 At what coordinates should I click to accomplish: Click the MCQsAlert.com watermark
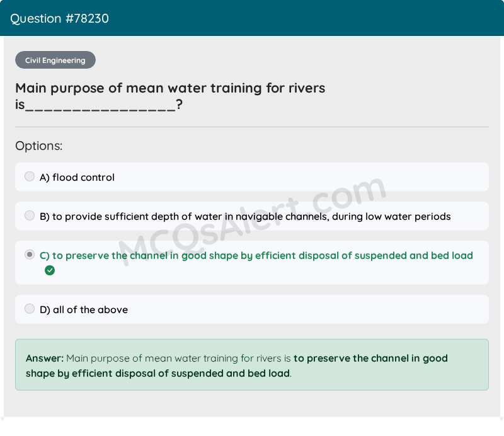(x=253, y=221)
